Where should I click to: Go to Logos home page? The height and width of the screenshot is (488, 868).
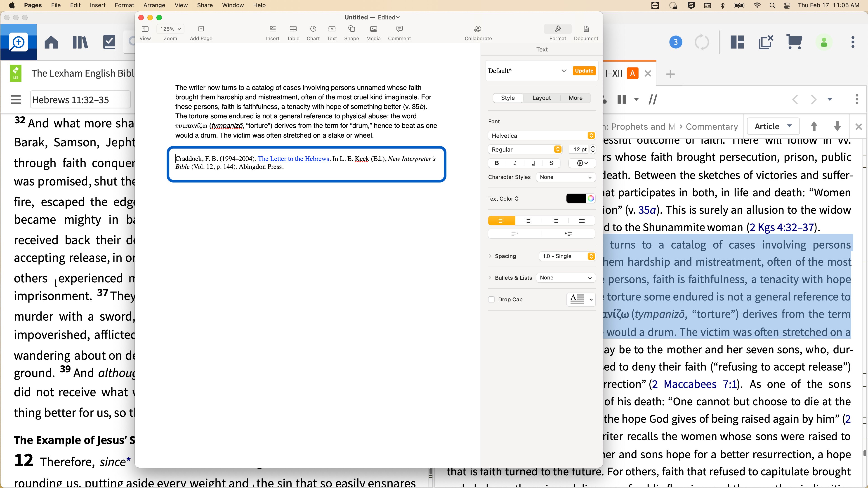(51, 42)
